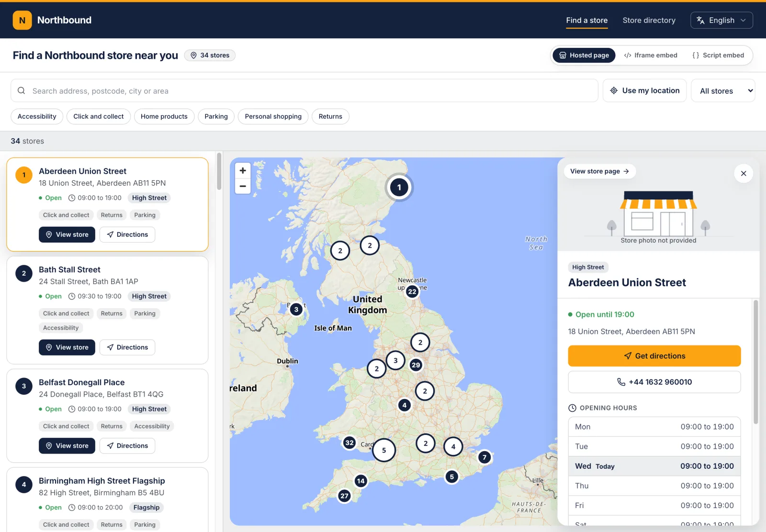This screenshot has height=532, width=766.
Task: Get Directions for Aberdeen Union Street card
Action: pos(127,235)
